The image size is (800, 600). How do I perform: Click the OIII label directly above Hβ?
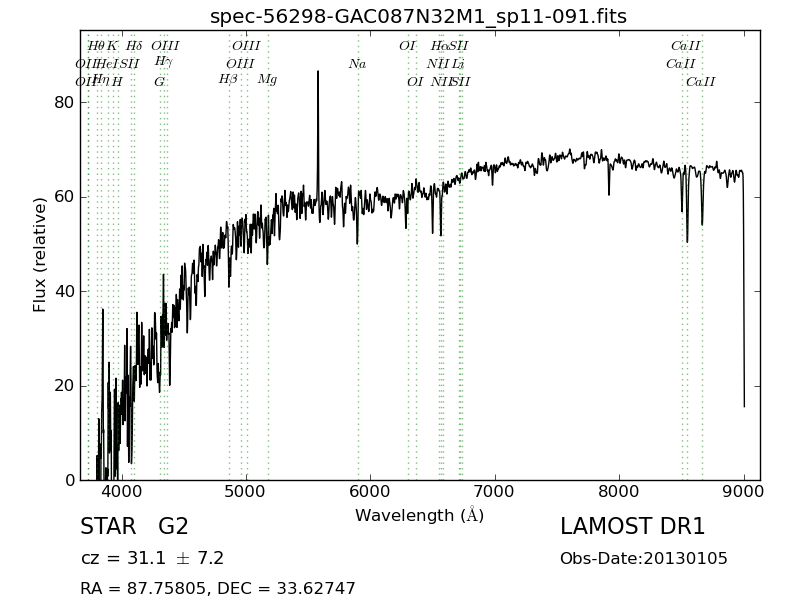(240, 64)
